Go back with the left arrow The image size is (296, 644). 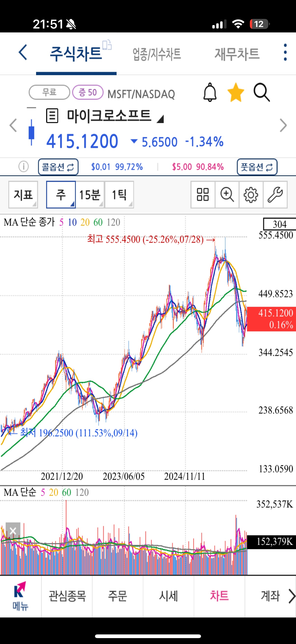pos(23,53)
